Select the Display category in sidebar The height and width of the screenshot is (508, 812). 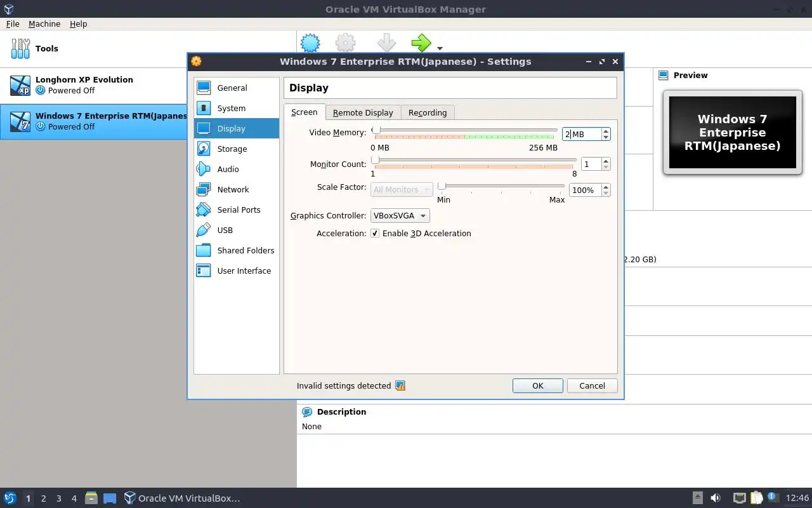(236, 128)
